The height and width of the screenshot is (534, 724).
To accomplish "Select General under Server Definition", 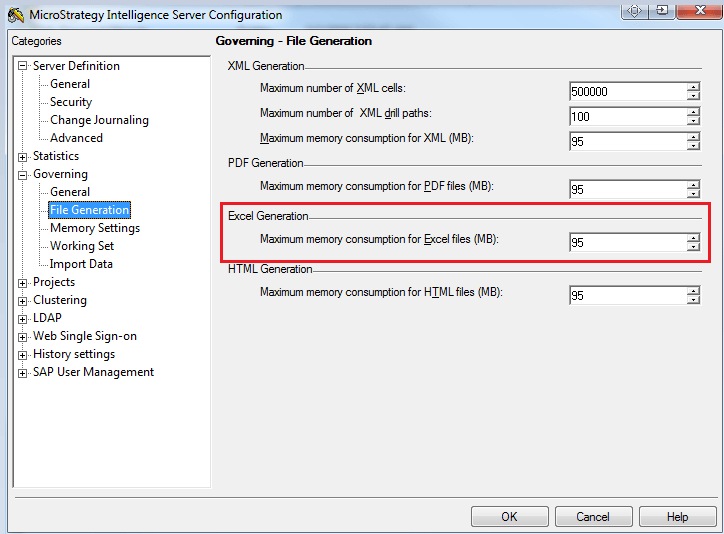I will pyautogui.click(x=70, y=84).
